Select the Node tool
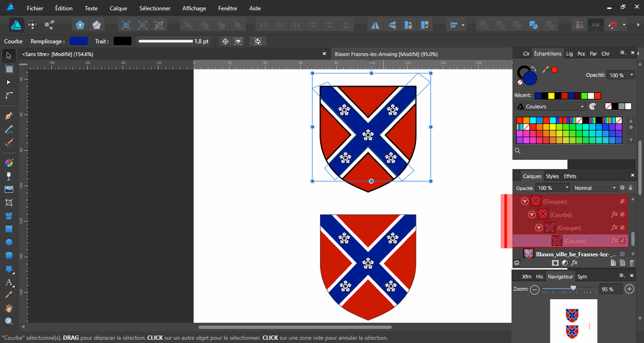This screenshot has height=343, width=644. [9, 82]
